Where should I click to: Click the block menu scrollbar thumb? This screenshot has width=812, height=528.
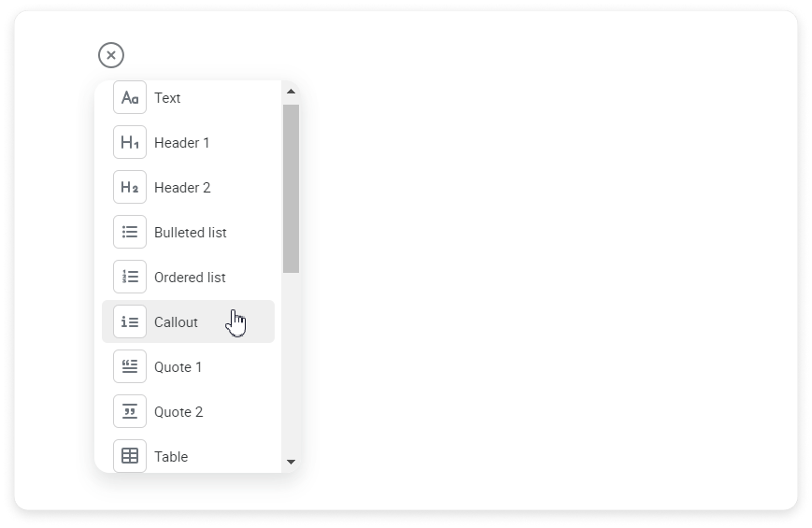tap(291, 187)
